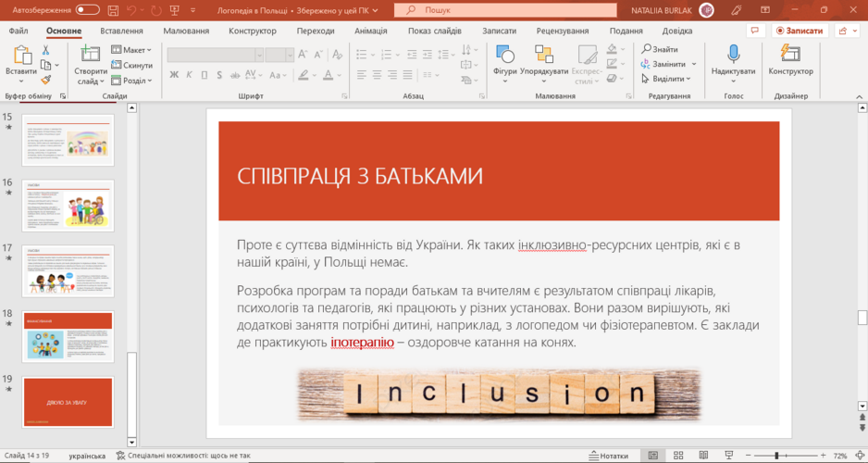Expand the Виділити dropdown
Screen dimensions: 868x463
point(666,79)
